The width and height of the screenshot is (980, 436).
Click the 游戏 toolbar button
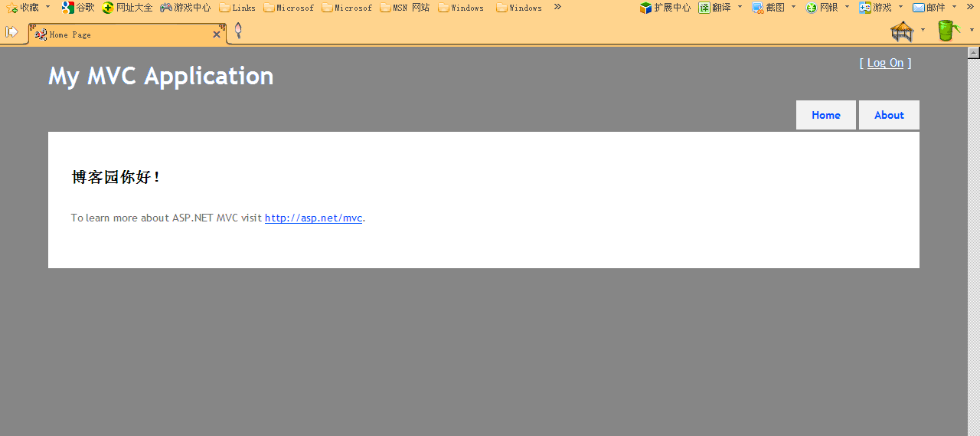[875, 8]
